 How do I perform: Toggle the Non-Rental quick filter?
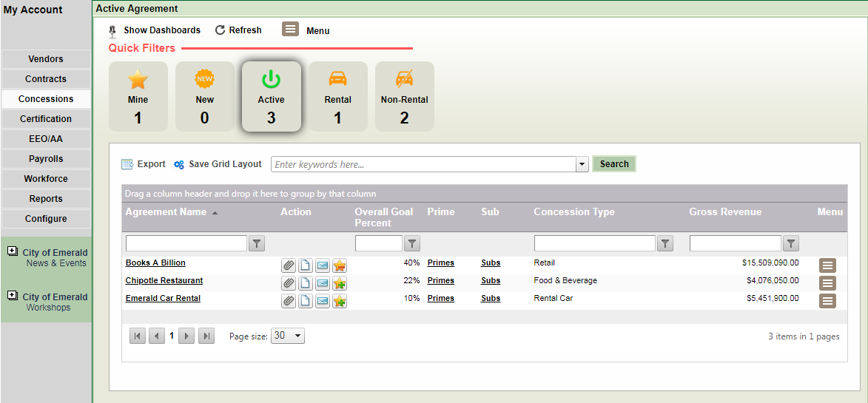[405, 96]
